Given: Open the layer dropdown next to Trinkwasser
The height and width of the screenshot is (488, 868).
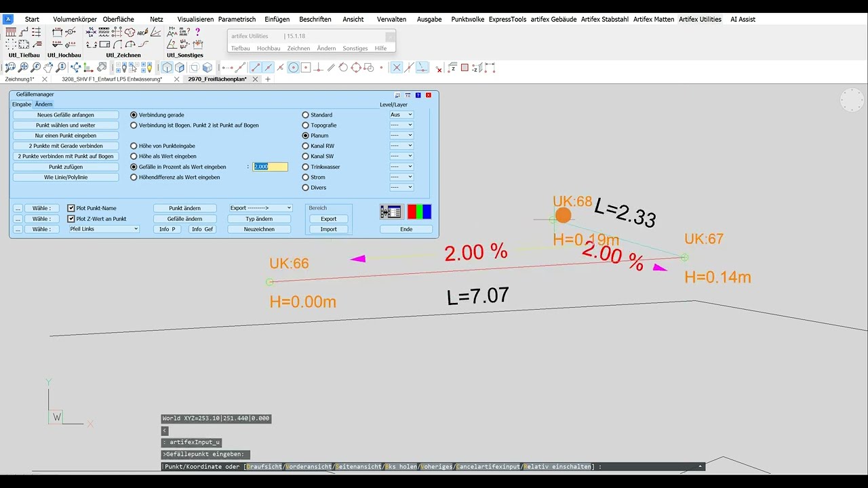Looking at the screenshot, I should coord(401,167).
